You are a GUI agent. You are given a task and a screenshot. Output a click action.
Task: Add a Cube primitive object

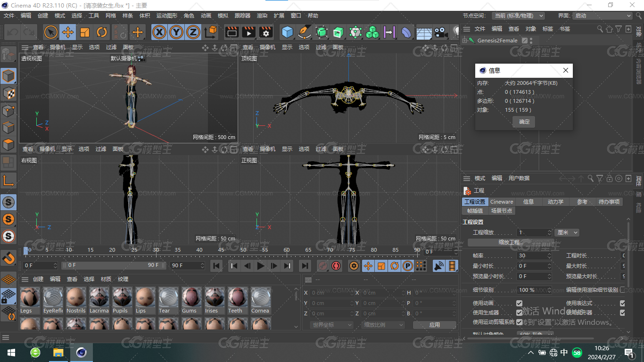288,32
